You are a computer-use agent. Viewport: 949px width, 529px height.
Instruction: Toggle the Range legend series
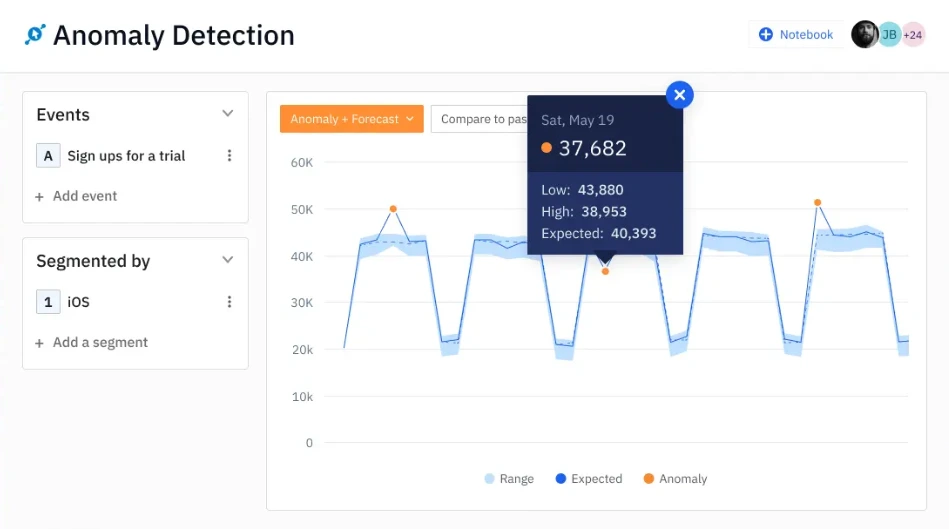tap(509, 479)
